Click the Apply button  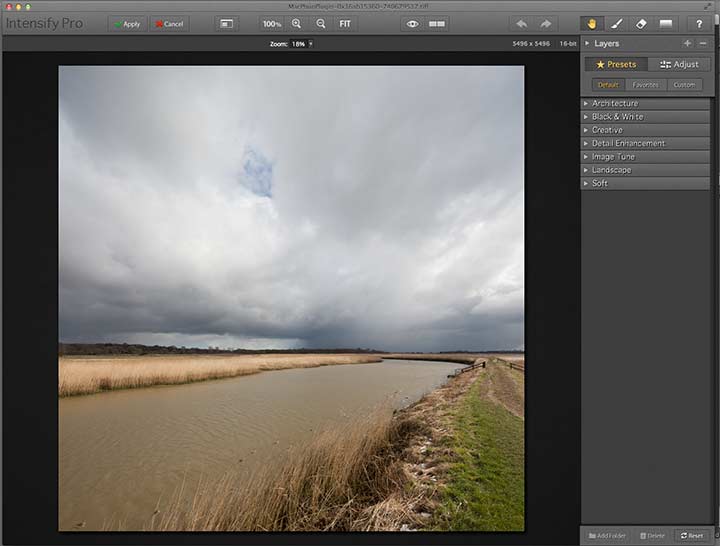[x=127, y=24]
